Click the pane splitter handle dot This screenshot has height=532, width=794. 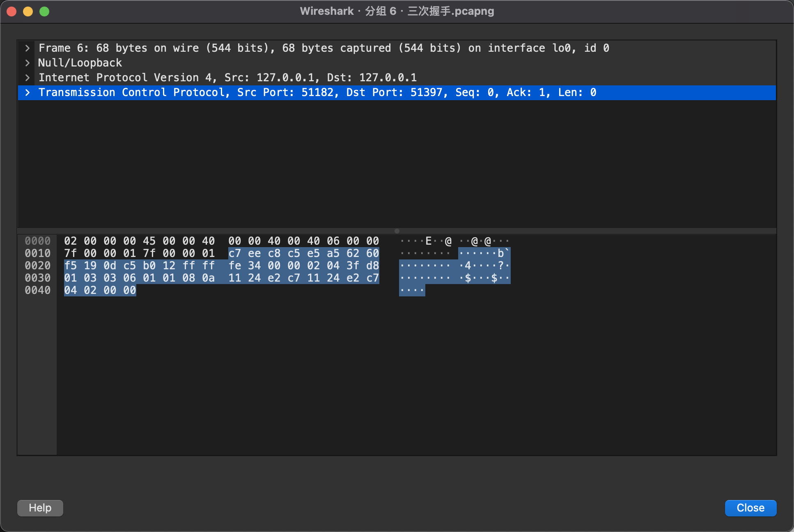point(397,231)
